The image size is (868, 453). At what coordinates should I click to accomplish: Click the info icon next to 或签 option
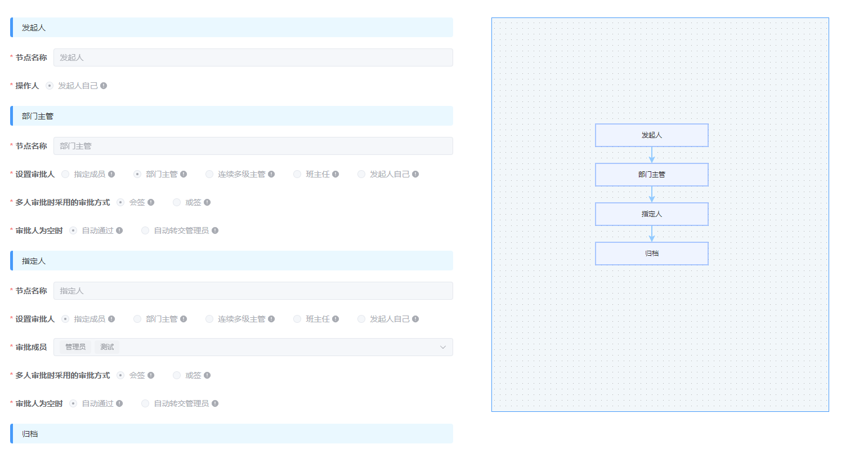tap(207, 202)
